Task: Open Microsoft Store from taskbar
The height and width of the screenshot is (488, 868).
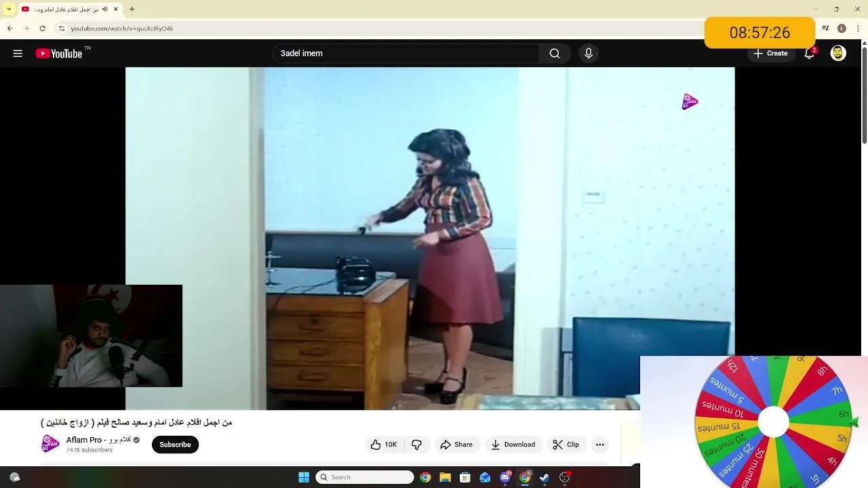Action: [x=465, y=477]
